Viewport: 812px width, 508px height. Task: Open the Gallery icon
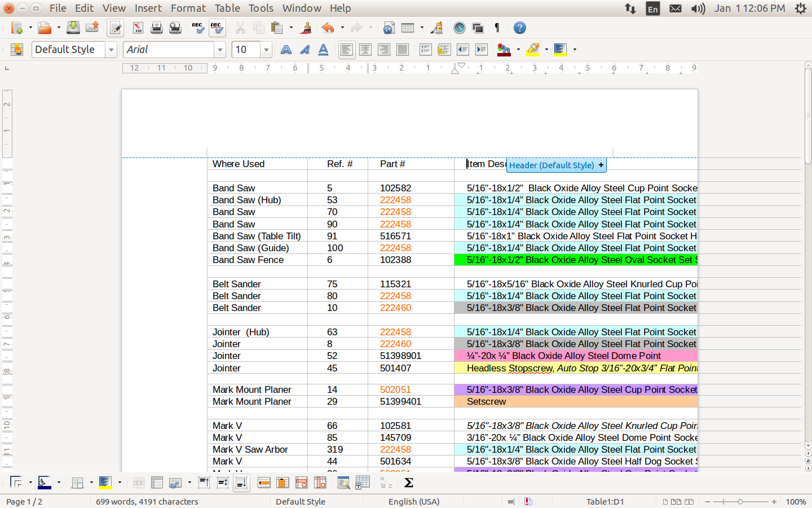coord(478,28)
